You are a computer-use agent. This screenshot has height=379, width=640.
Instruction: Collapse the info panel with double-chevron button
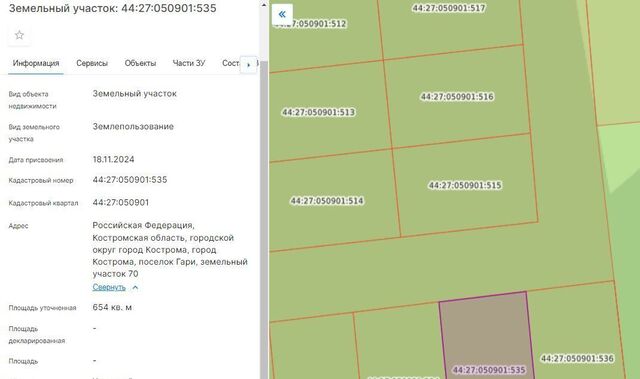(x=282, y=15)
